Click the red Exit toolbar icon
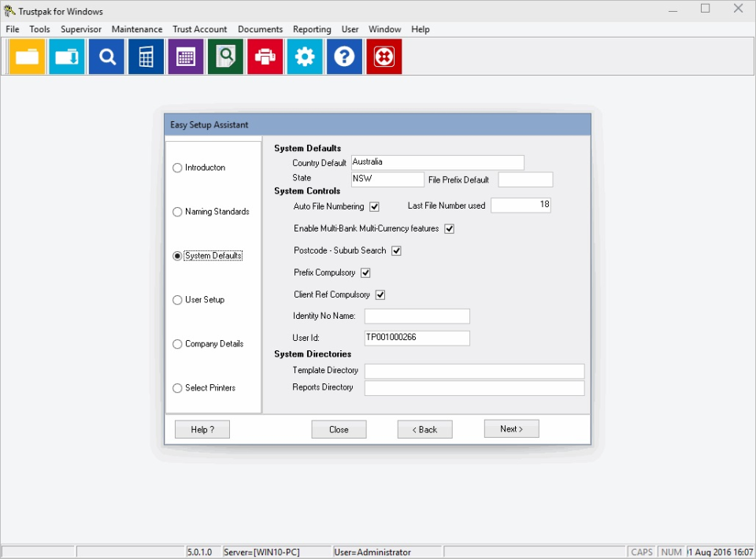The height and width of the screenshot is (559, 756). [x=384, y=56]
